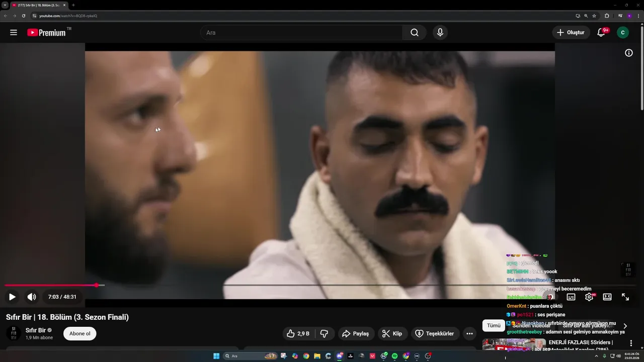The height and width of the screenshot is (362, 644).
Task: Open Spotify from the taskbar
Action: (395, 356)
